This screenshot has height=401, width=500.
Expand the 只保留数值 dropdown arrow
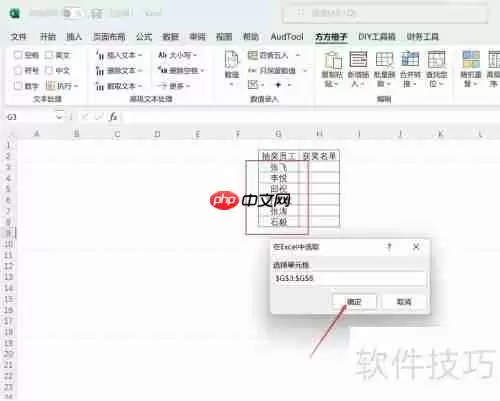click(305, 71)
